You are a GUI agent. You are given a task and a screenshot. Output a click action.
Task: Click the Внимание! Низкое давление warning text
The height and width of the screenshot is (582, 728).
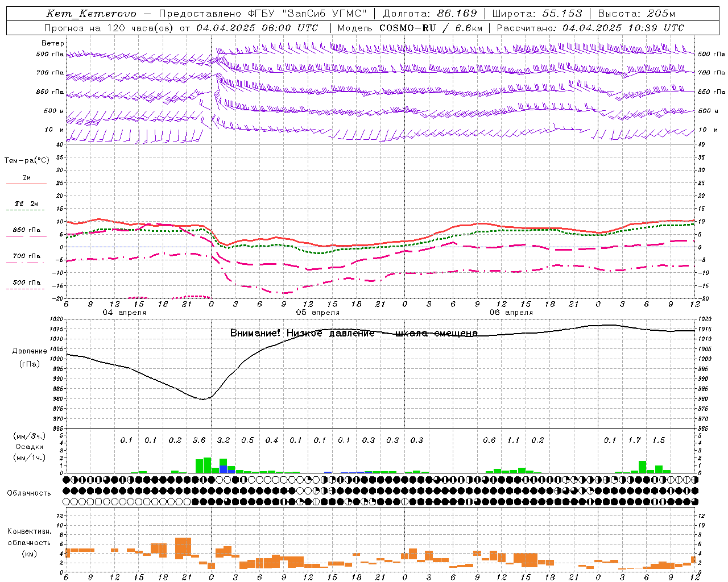point(354,333)
